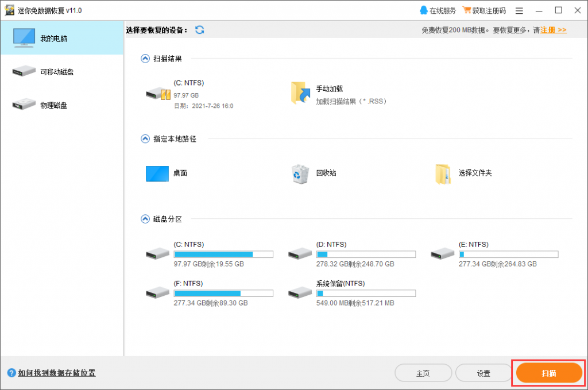Image resolution: width=588 pixels, height=390 pixels.
Task: Click the 系统保留(NTFS) label
Action: pyautogui.click(x=341, y=284)
